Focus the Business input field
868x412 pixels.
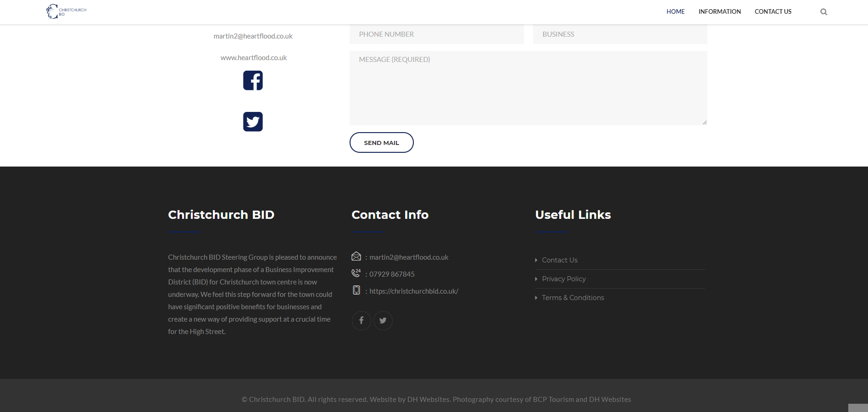[620, 34]
